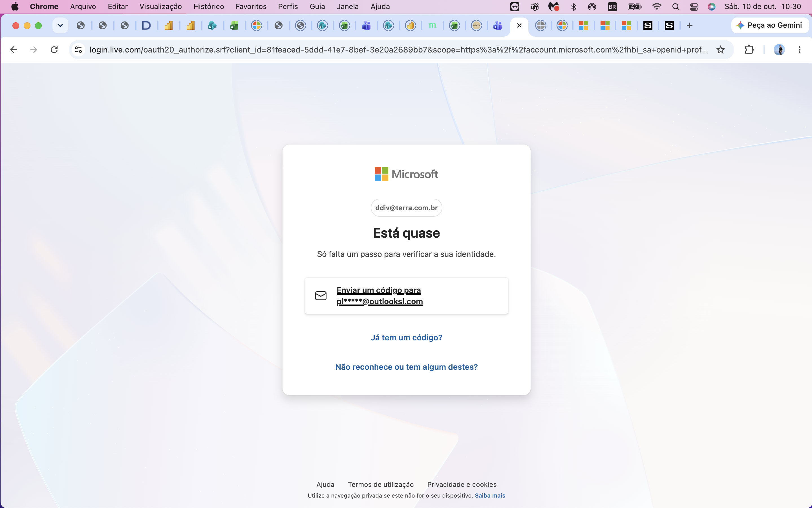Open Bluetooth status in menu bar
Image resolution: width=812 pixels, height=508 pixels.
(573, 7)
